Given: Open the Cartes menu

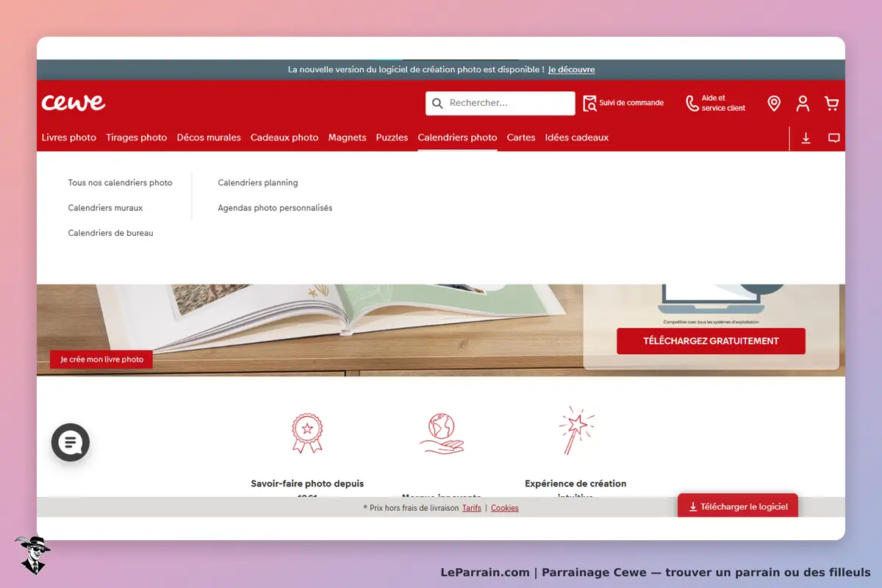Looking at the screenshot, I should click(521, 137).
